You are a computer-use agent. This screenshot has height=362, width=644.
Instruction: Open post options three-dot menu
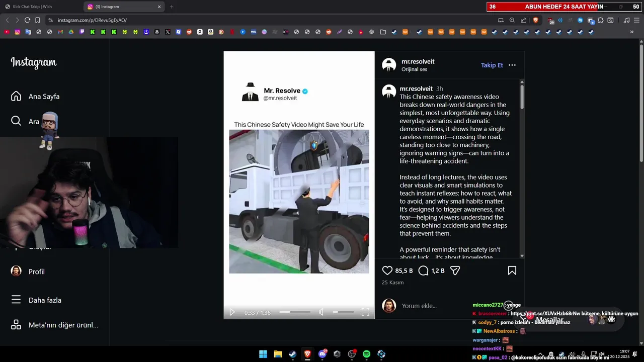(x=512, y=65)
